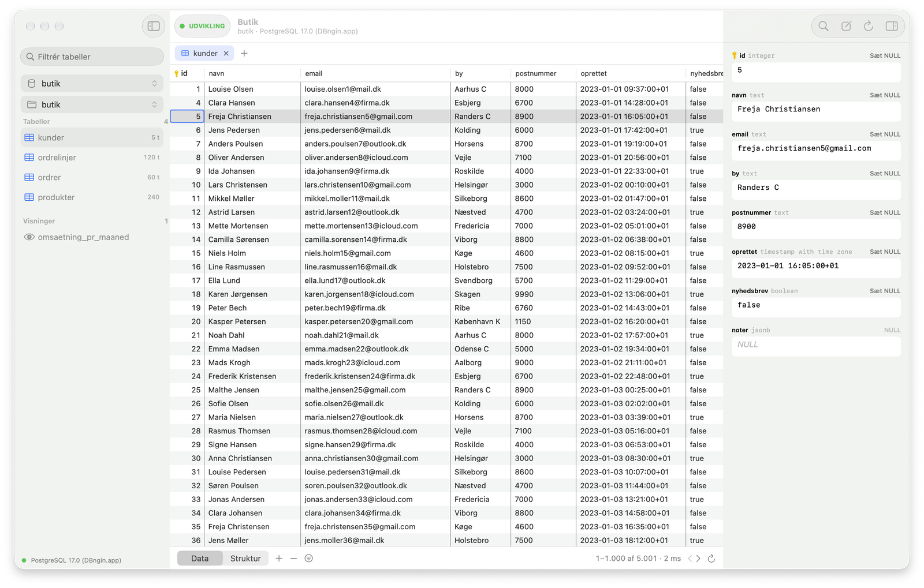Open the kunder table in sidebar
Image resolution: width=924 pixels, height=588 pixels.
click(92, 137)
